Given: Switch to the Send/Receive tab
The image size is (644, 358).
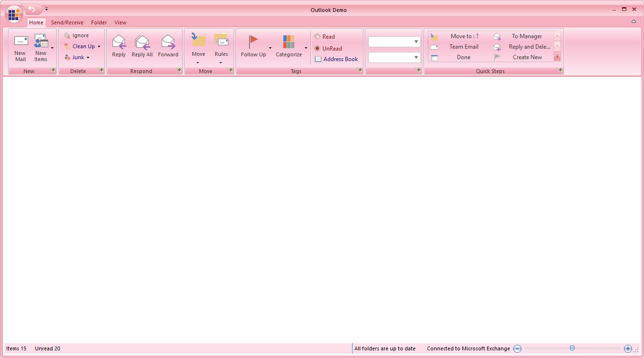Looking at the screenshot, I should [67, 22].
